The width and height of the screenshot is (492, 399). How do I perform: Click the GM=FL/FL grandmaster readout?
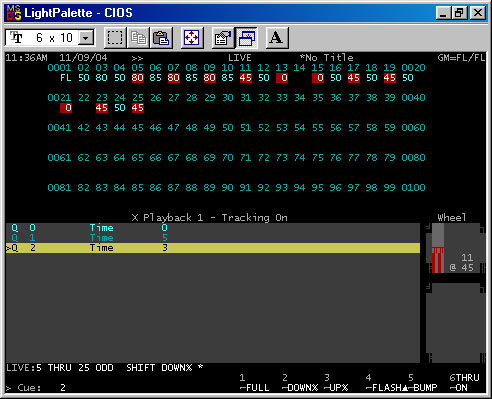tap(461, 58)
